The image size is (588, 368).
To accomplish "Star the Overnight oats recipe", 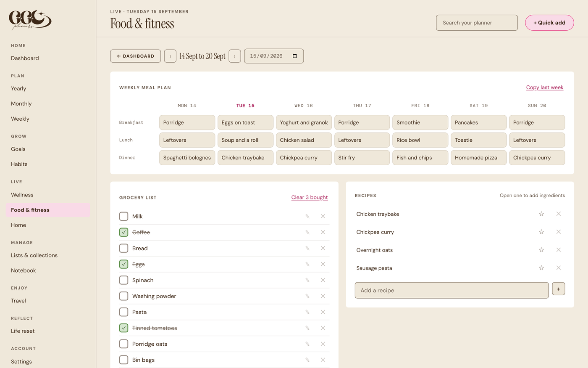I will tap(541, 250).
